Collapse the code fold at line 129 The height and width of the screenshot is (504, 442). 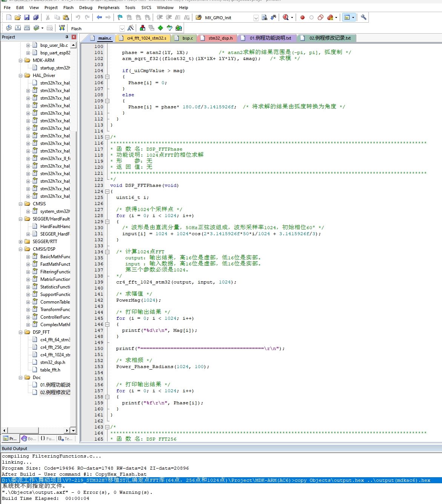tap(107, 222)
